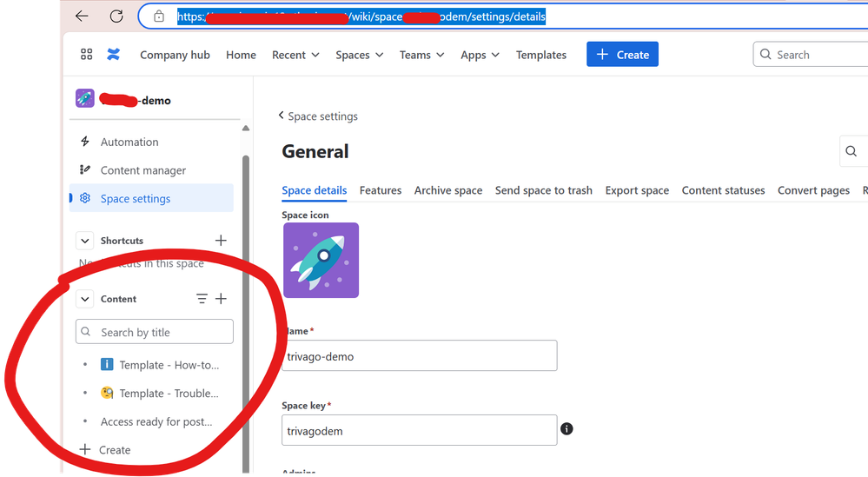Collapse the Content section chevron
This screenshot has height=477, width=868.
point(84,300)
